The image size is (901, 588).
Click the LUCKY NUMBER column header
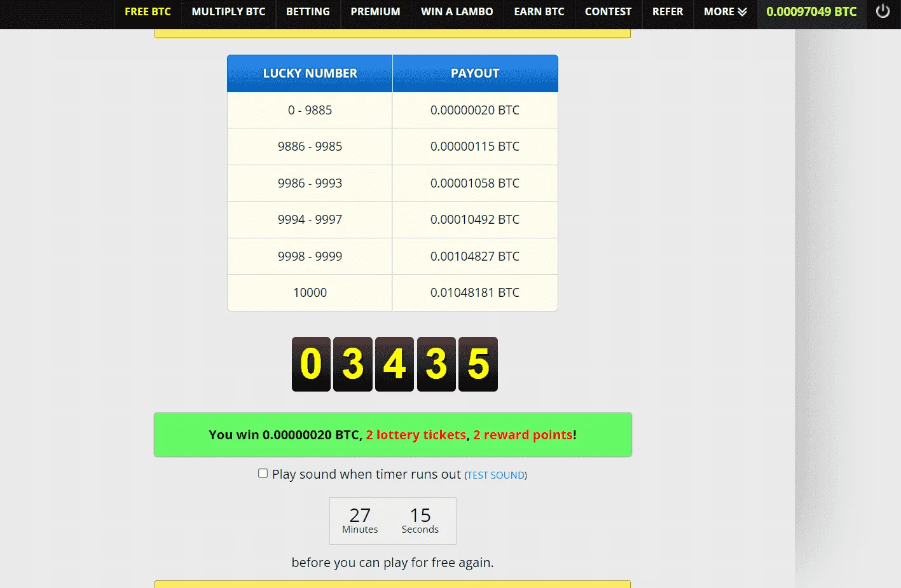pos(310,74)
